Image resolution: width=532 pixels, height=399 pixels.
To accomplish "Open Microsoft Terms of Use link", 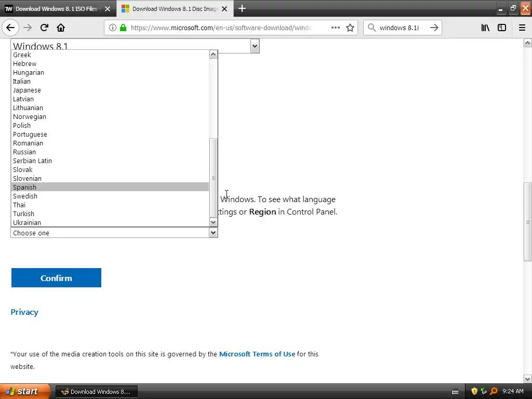I will (x=257, y=354).
